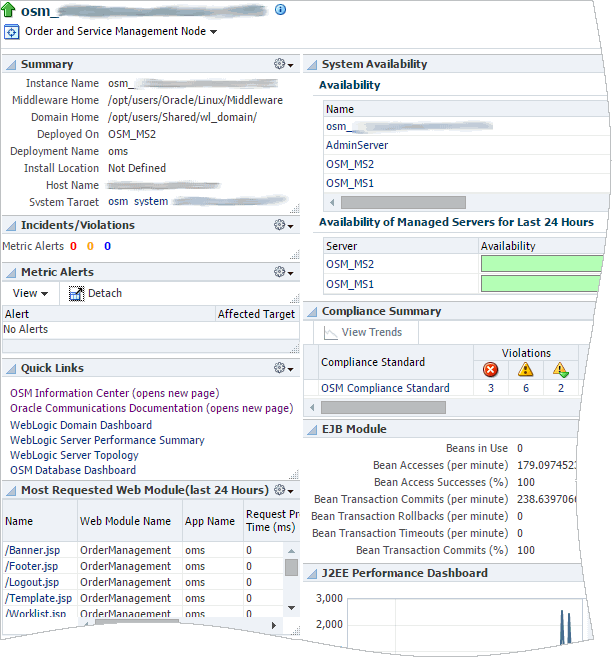Collapse the Metric Alerts section
The height and width of the screenshot is (658, 612).
(10, 273)
